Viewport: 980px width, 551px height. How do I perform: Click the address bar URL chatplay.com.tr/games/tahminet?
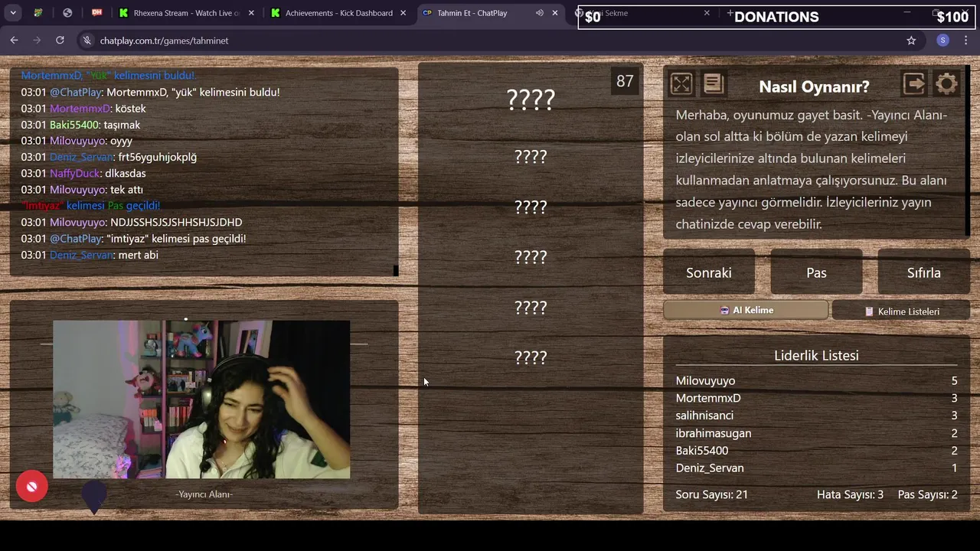(x=164, y=41)
